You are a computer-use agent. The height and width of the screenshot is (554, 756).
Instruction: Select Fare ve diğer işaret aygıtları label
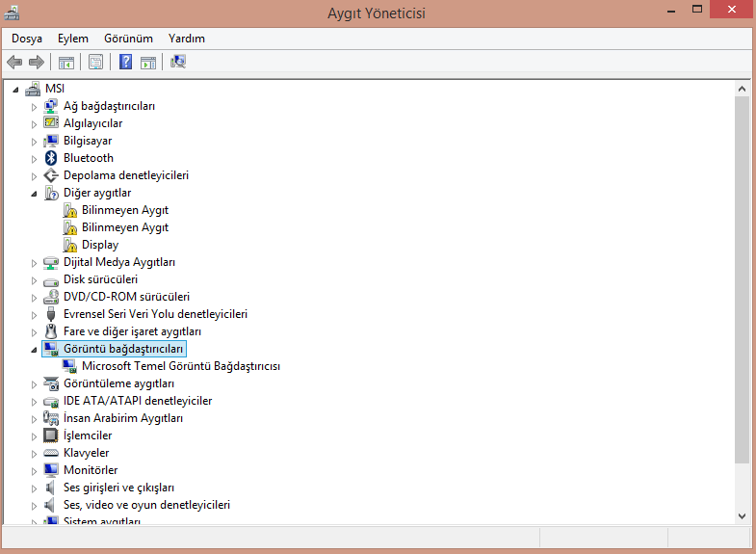click(x=132, y=331)
